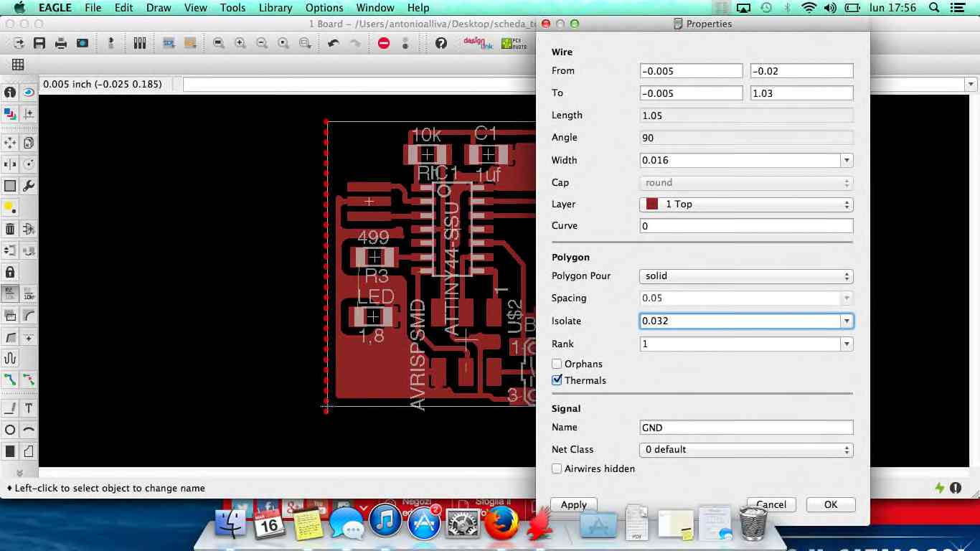Open the Tools menu

tap(232, 8)
